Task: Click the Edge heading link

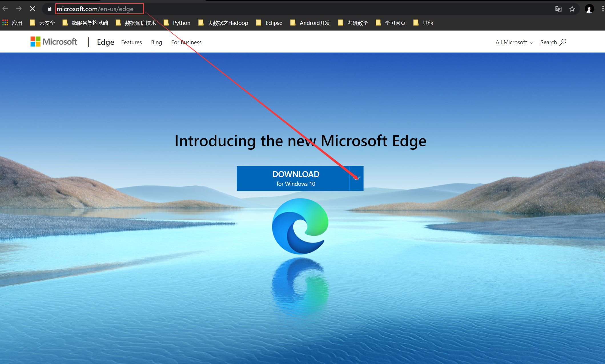Action: [105, 42]
